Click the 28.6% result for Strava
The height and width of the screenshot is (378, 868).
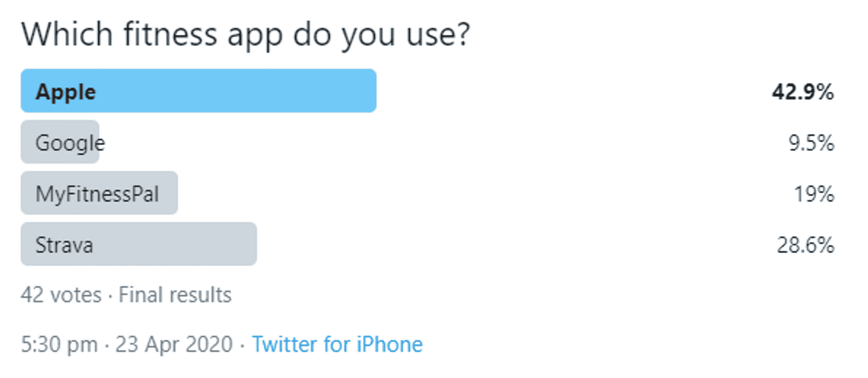pyautogui.click(x=805, y=245)
